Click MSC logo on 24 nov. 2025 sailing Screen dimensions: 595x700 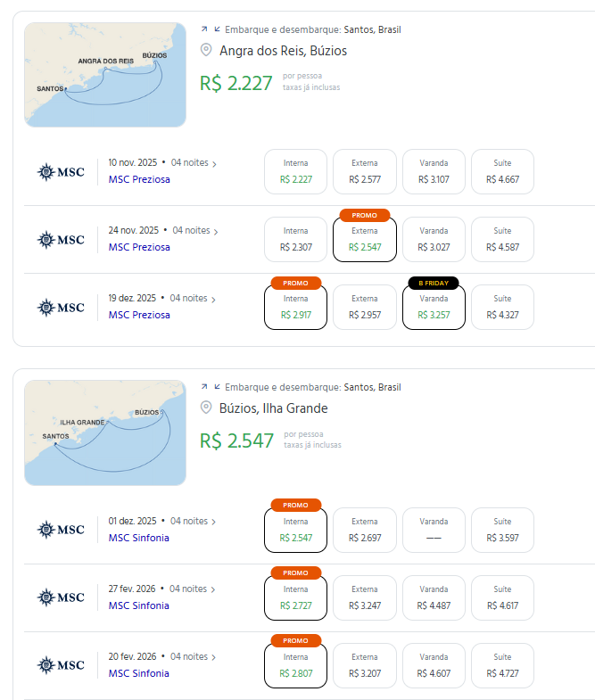click(62, 239)
